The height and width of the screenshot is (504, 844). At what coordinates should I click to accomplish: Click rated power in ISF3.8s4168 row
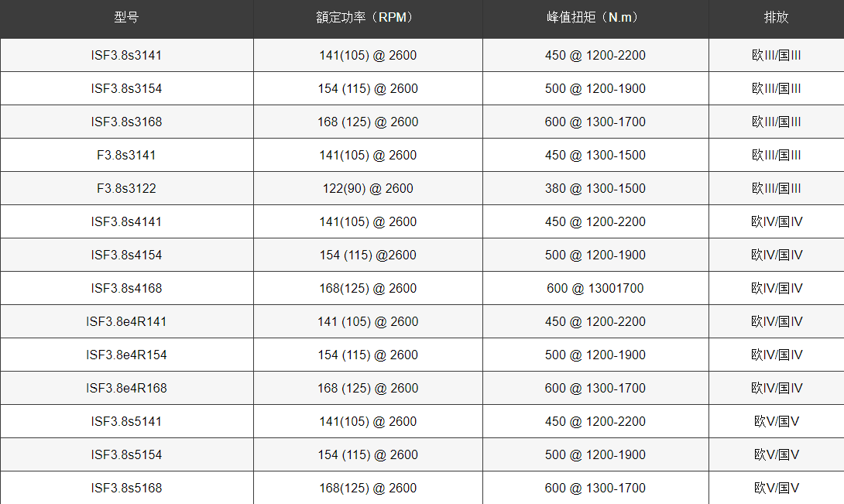[368, 289]
